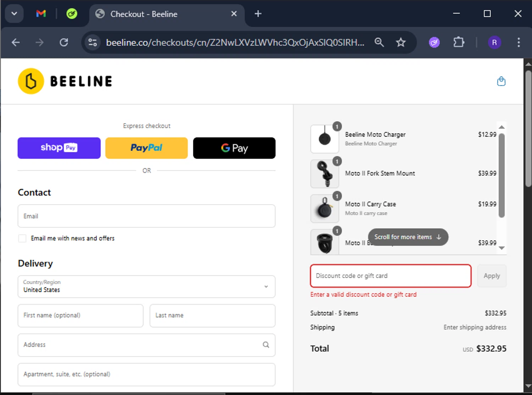The image size is (532, 395).
Task: Open the Chrome profile R avatar
Action: click(494, 43)
